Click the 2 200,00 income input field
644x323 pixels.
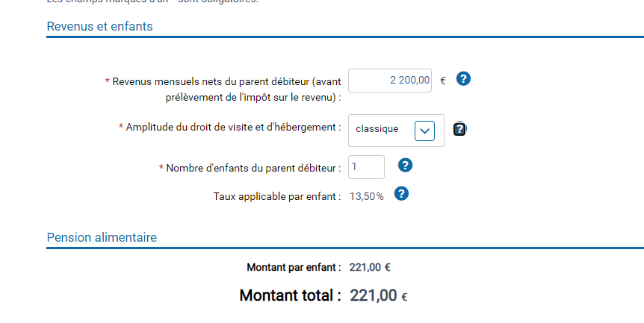tap(390, 81)
